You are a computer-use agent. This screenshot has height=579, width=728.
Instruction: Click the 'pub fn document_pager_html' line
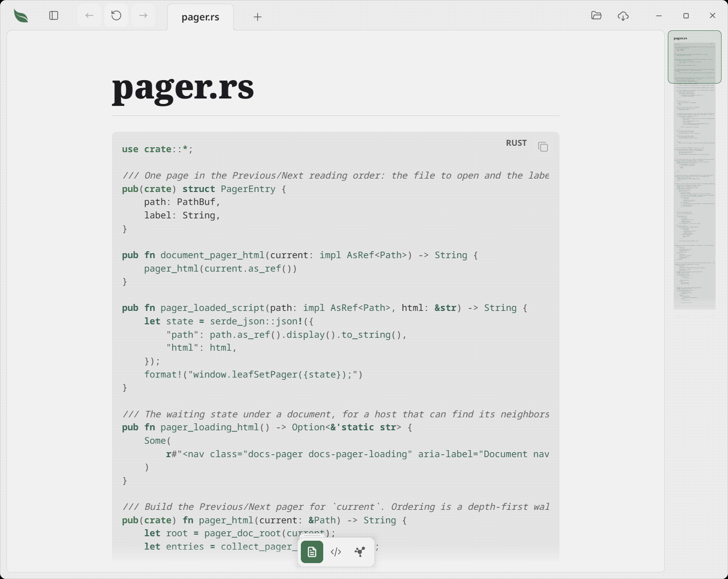pyautogui.click(x=300, y=255)
